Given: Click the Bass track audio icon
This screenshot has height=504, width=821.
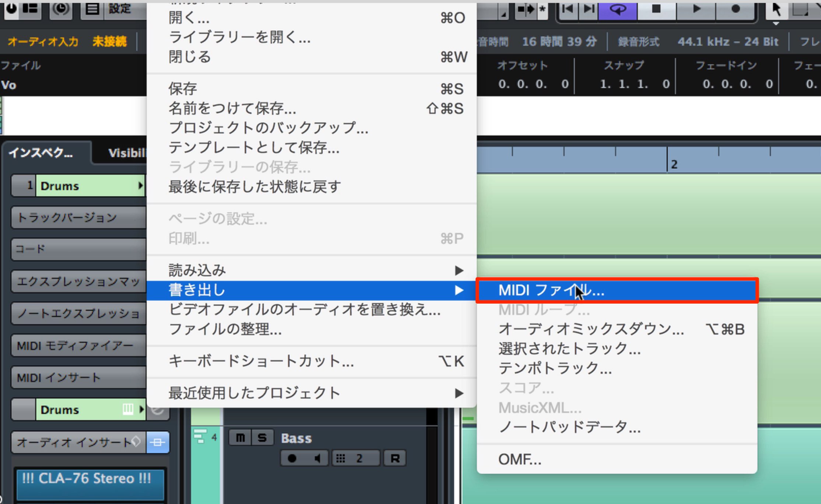Looking at the screenshot, I should 200,437.
